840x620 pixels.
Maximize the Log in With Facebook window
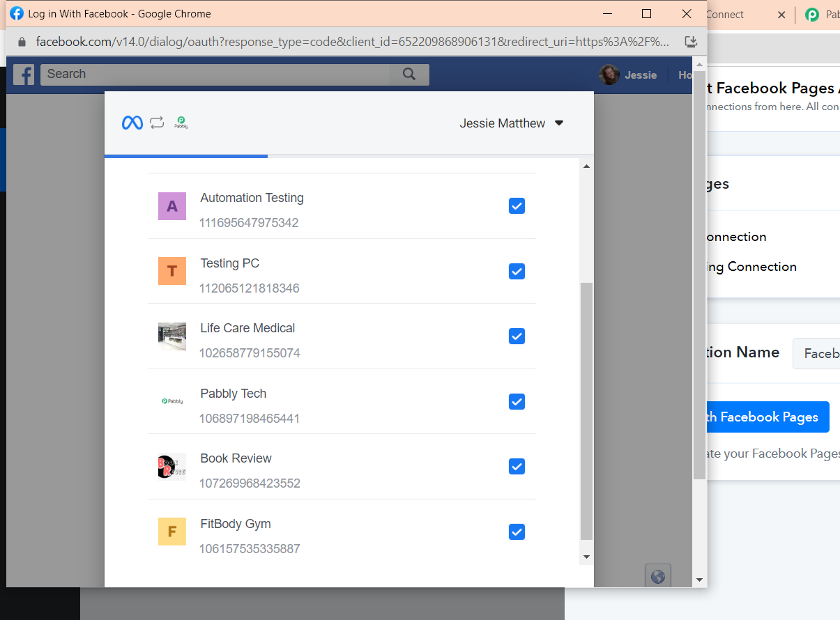pos(646,14)
